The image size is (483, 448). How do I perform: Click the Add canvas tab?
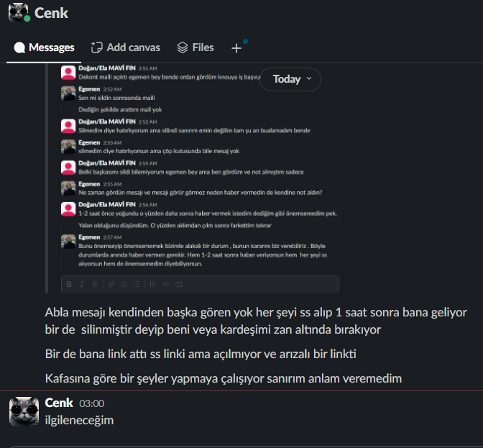(x=125, y=47)
